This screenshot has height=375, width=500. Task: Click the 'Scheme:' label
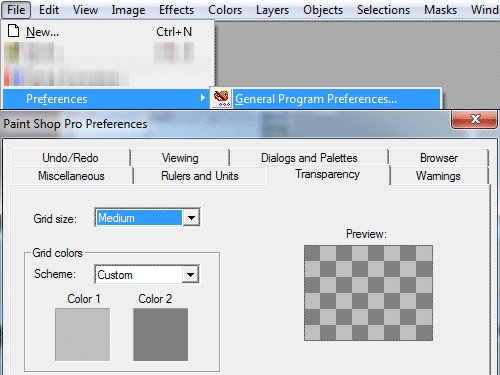click(55, 274)
